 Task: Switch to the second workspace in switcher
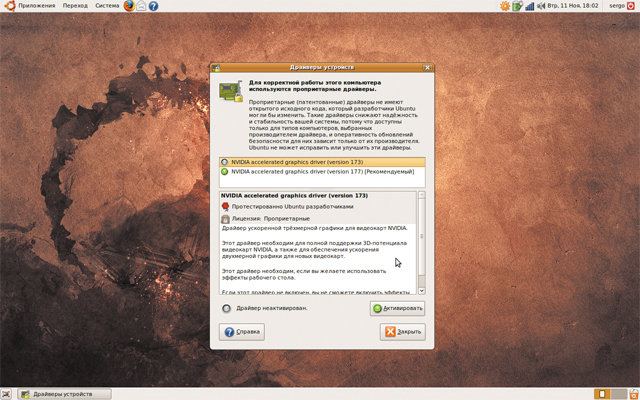618,394
